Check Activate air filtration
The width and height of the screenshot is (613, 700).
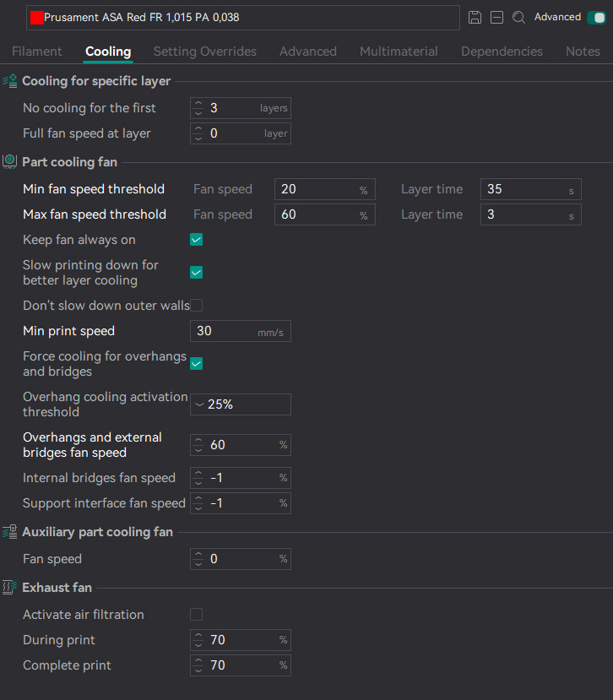197,615
